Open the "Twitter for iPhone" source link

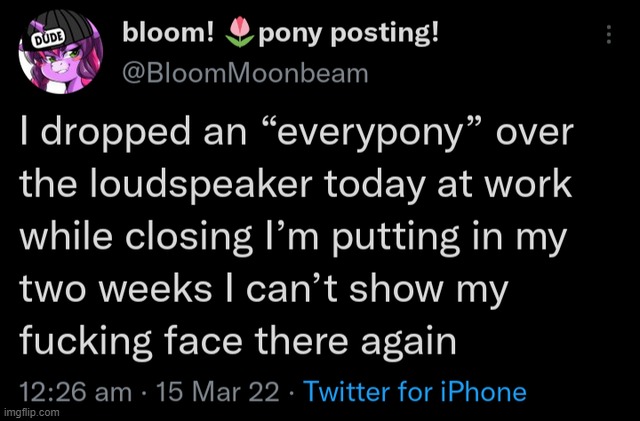pyautogui.click(x=408, y=389)
